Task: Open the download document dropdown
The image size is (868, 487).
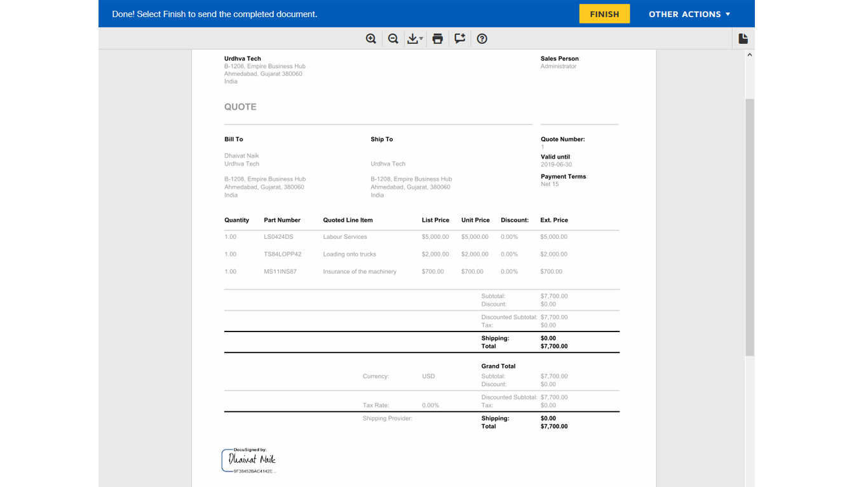Action: (x=415, y=39)
